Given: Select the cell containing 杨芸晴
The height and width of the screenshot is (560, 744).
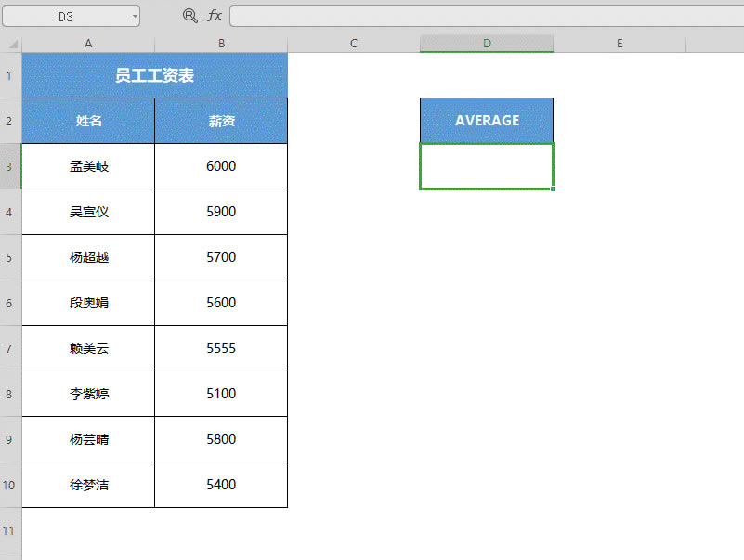Looking at the screenshot, I should 88,440.
